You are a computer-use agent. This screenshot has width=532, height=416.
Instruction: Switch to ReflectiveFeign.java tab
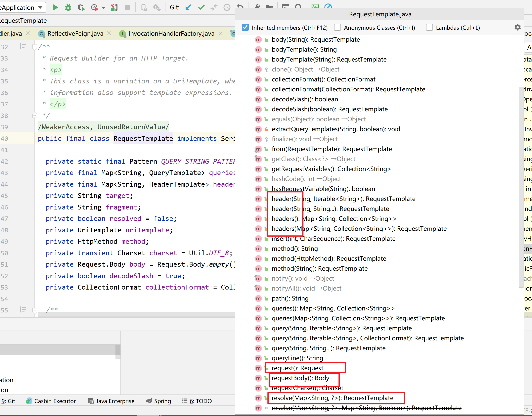pos(75,33)
